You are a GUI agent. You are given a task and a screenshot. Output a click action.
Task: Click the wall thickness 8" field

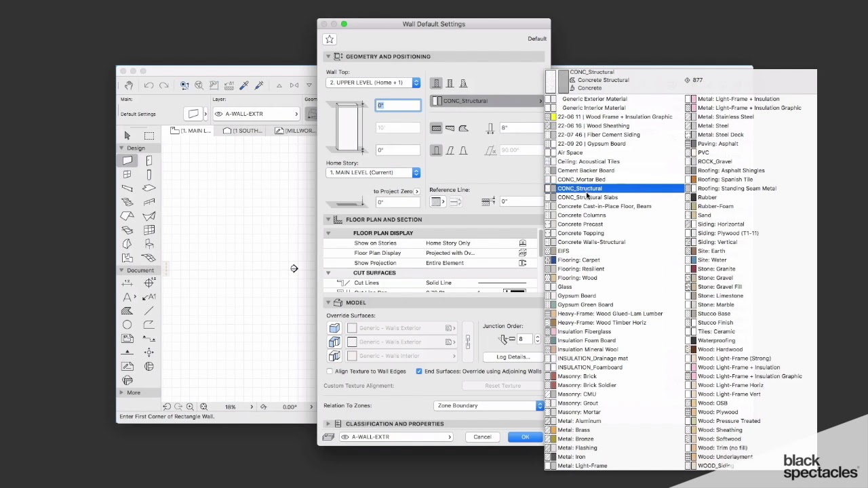tap(521, 128)
